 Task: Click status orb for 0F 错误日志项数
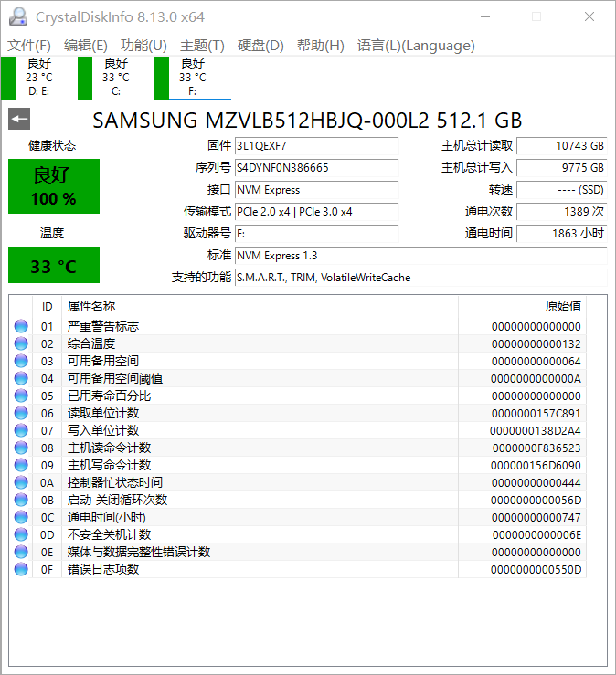21,569
